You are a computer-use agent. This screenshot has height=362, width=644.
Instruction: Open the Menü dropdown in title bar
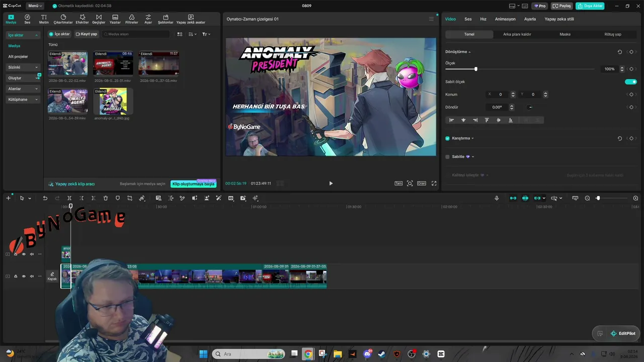[35, 6]
